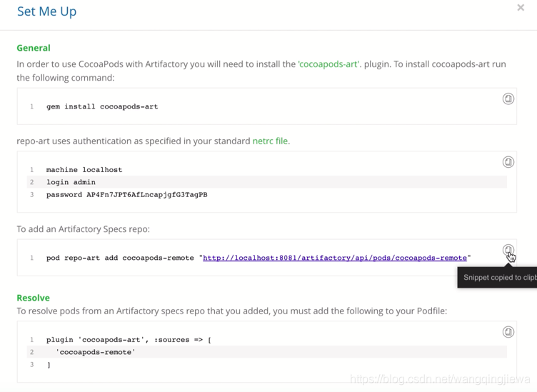Image resolution: width=537 pixels, height=392 pixels.
Task: Follow the localhost cocoapods-remote URL
Action: [x=335, y=258]
